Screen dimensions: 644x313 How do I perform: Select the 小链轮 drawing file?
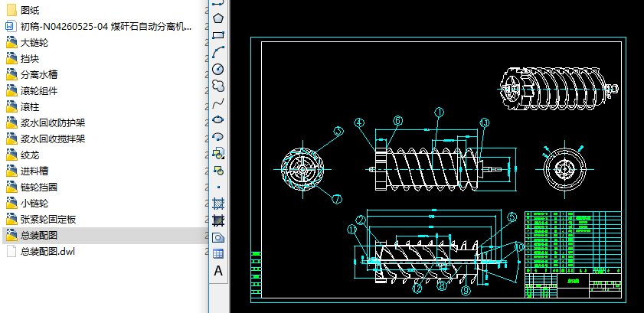pyautogui.click(x=28, y=204)
